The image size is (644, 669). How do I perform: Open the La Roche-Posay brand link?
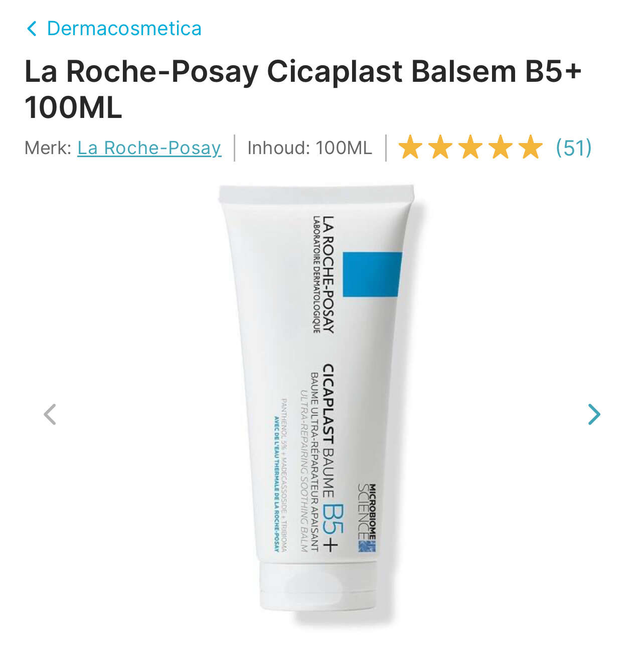(149, 148)
